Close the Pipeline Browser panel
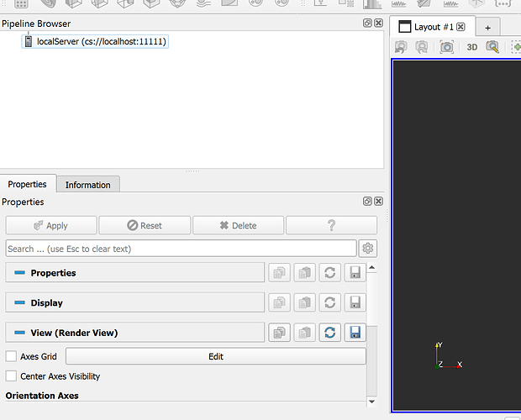This screenshot has height=420, width=521. click(x=378, y=23)
